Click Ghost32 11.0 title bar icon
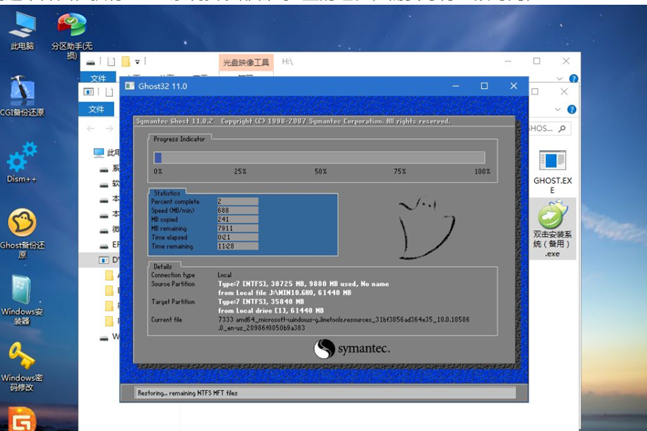 [130, 86]
